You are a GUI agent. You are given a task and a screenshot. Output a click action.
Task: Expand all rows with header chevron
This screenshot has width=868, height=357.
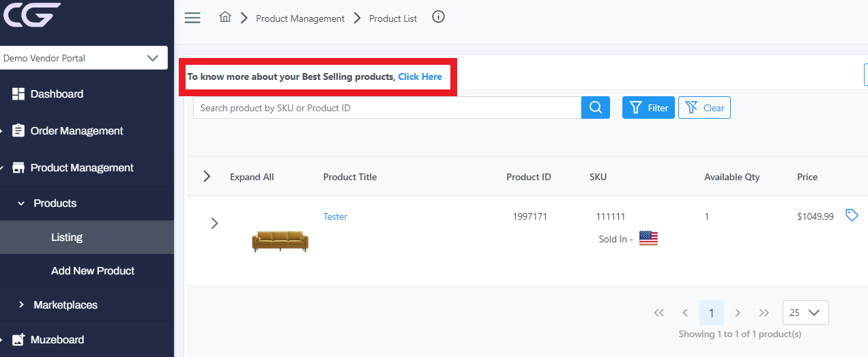click(x=207, y=177)
